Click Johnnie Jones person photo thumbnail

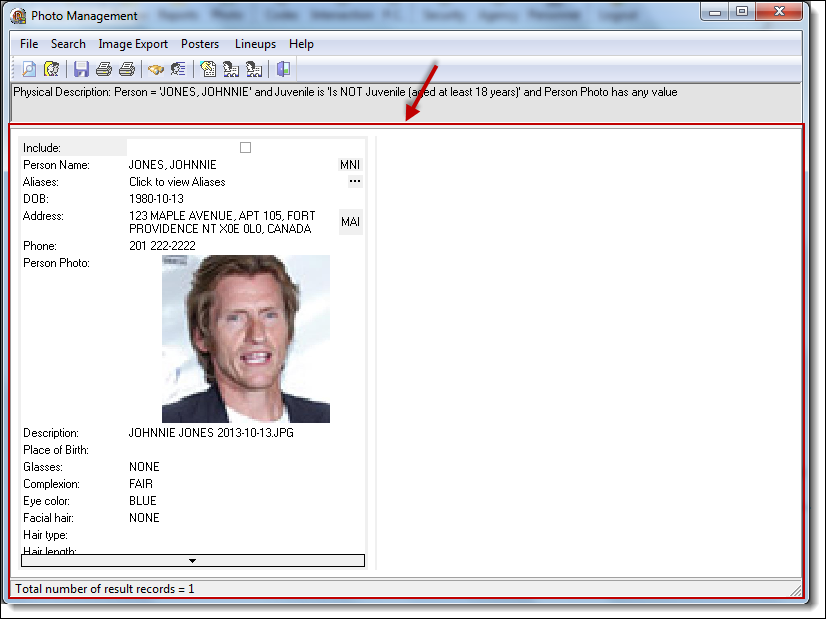click(245, 338)
